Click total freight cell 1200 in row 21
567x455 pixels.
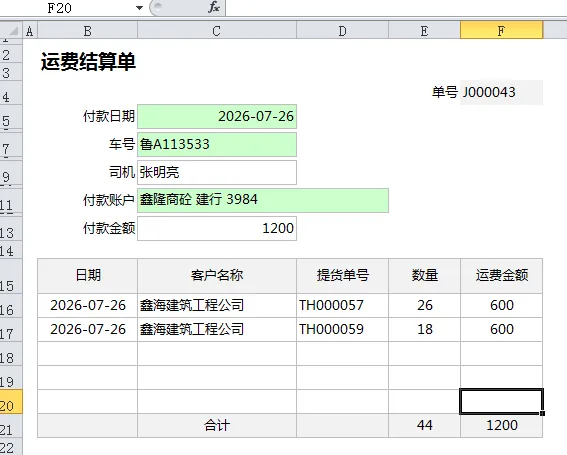(x=502, y=426)
